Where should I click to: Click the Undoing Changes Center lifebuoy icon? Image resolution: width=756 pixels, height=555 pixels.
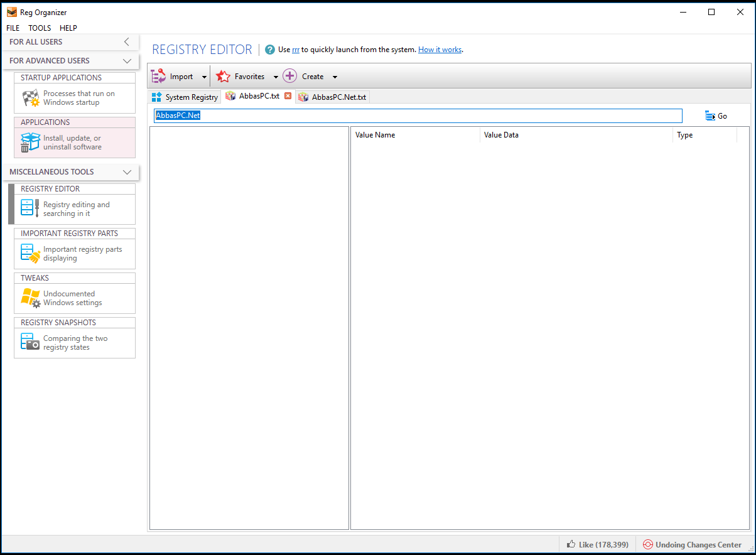(x=647, y=544)
